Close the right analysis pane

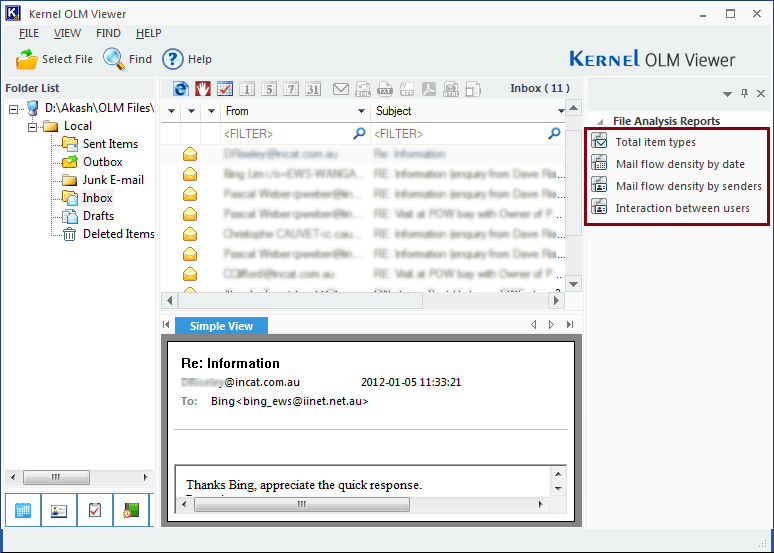point(761,93)
